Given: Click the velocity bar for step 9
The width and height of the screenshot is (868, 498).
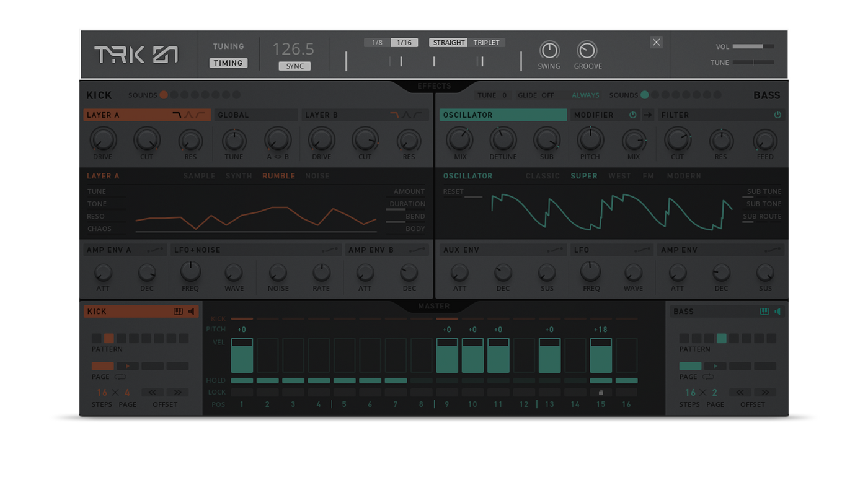Looking at the screenshot, I should [x=447, y=356].
